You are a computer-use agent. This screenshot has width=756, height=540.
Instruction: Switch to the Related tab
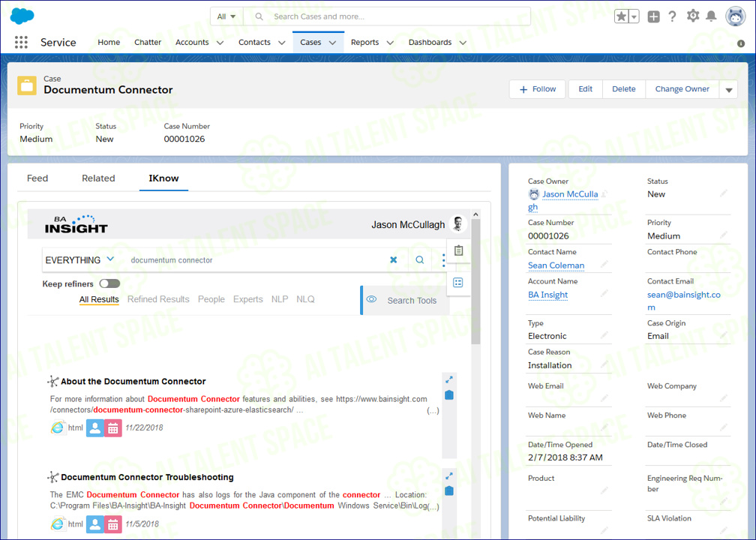(x=98, y=178)
